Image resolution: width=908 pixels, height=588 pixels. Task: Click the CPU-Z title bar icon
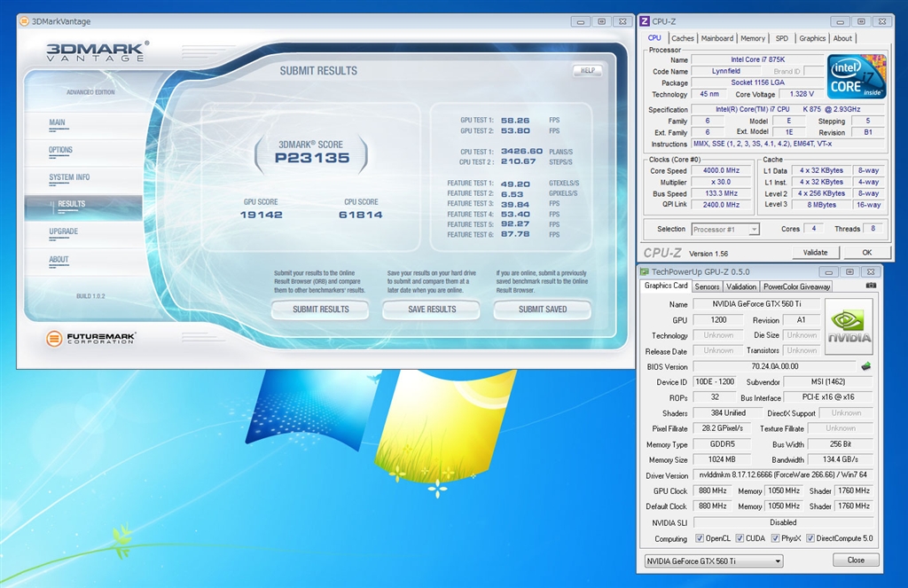coord(645,21)
